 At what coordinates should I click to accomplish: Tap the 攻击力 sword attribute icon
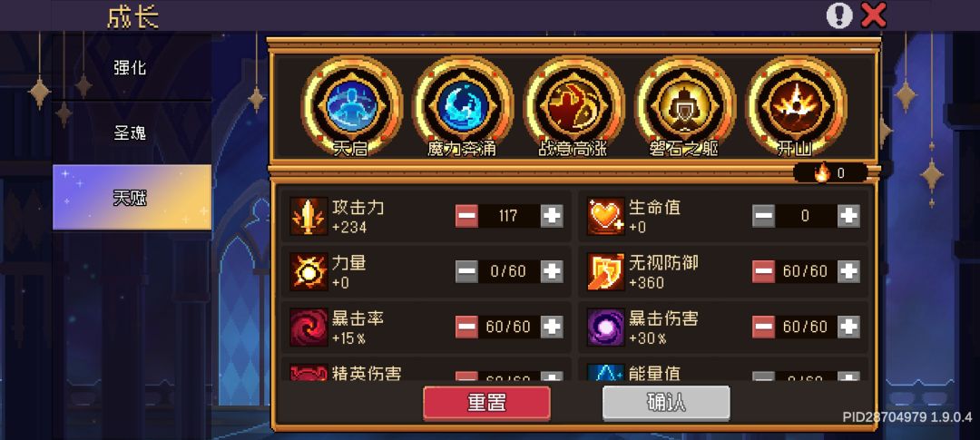click(309, 216)
